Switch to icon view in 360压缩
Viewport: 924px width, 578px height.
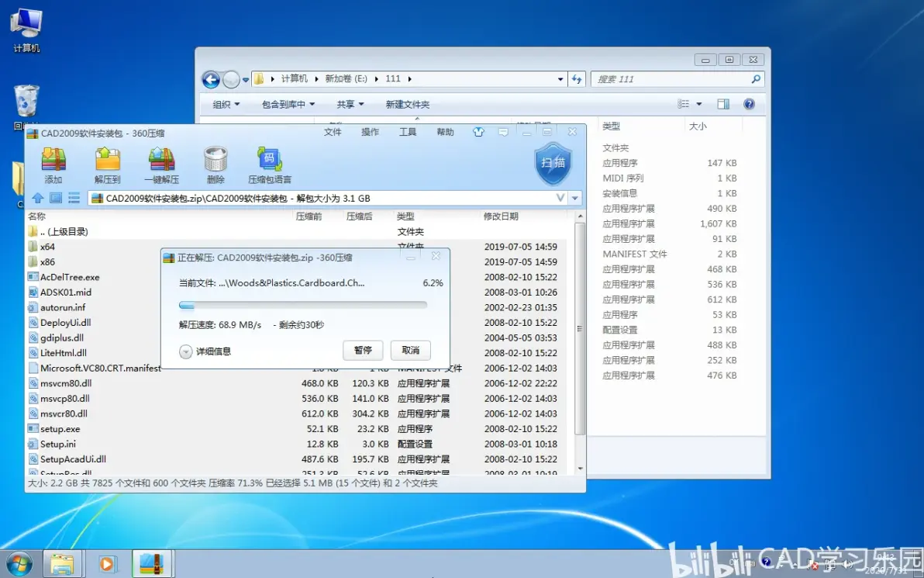(56, 198)
